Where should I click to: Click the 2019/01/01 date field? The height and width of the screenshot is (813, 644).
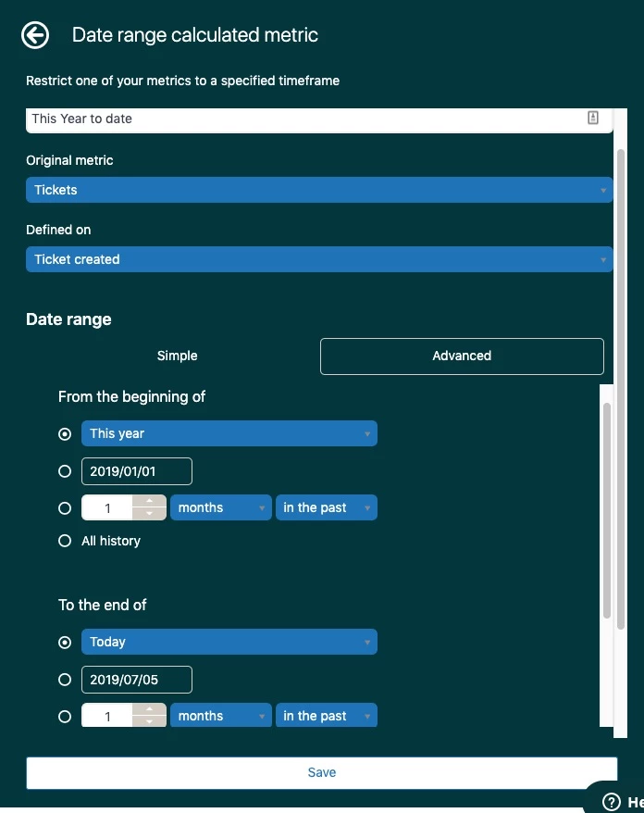(137, 471)
